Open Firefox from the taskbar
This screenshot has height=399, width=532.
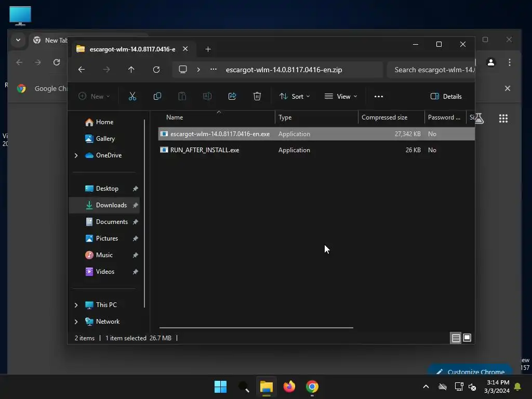(x=289, y=387)
